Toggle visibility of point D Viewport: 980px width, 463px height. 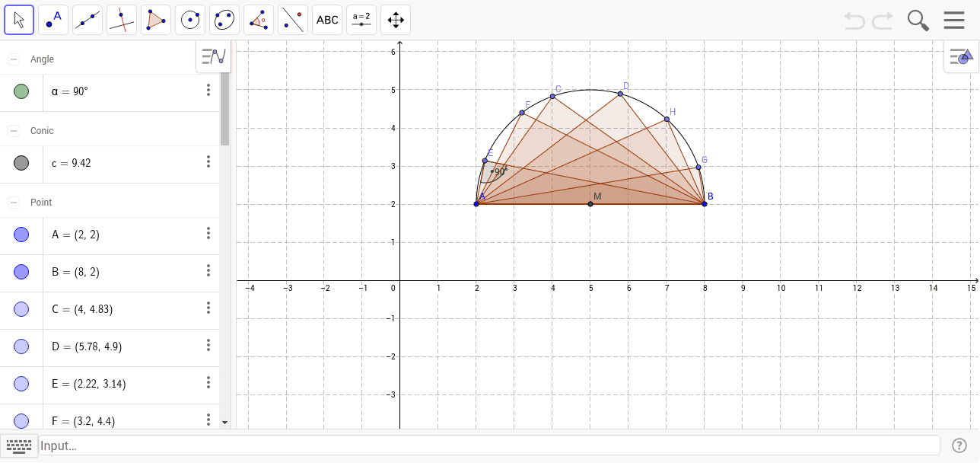coord(21,346)
